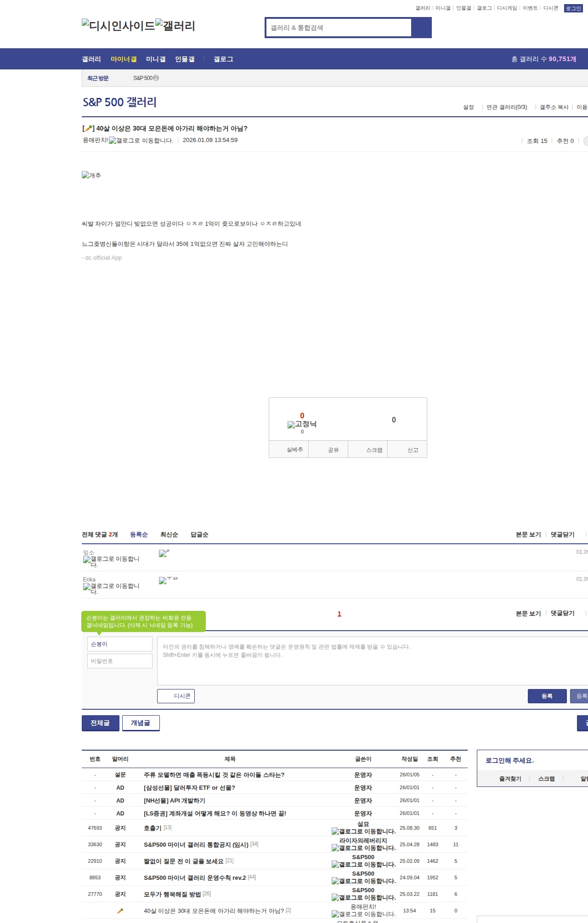Click the 최근 방문 label
This screenshot has width=588, height=923.
pyautogui.click(x=98, y=78)
